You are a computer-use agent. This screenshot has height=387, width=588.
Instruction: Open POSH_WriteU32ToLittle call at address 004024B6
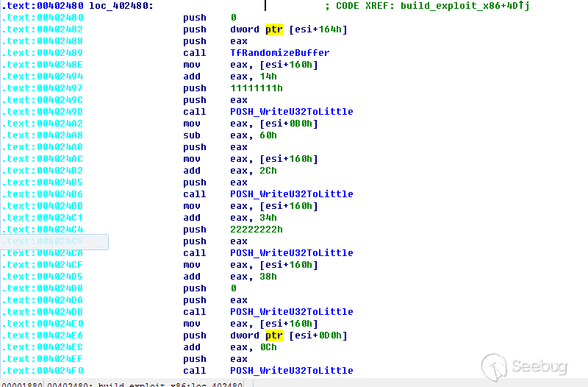(x=291, y=194)
